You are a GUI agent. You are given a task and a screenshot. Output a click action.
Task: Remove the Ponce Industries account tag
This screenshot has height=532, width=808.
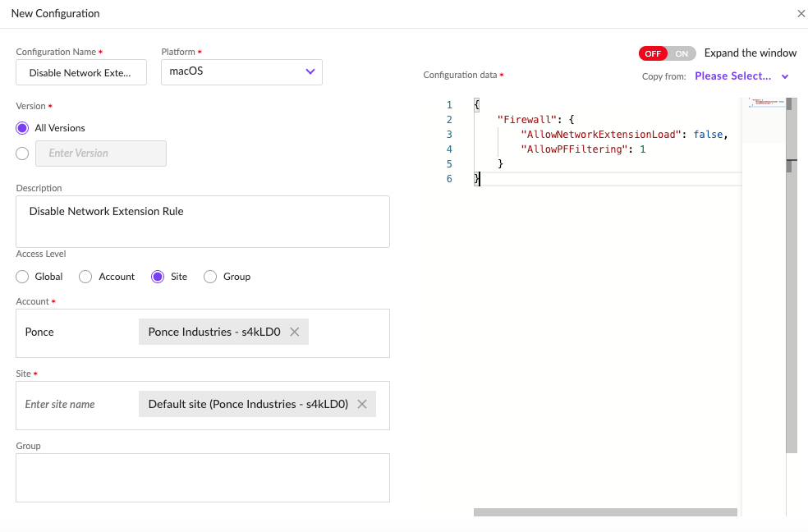point(295,332)
